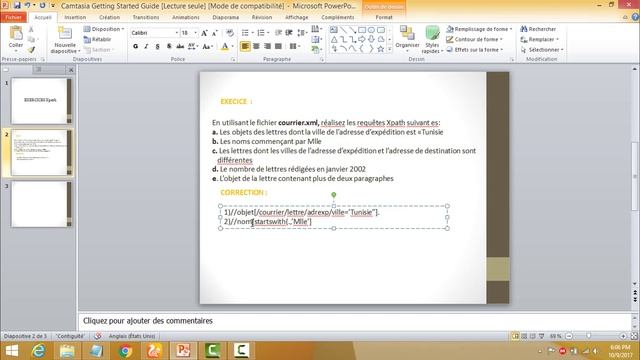Open the Format drawing tools tab

click(x=384, y=17)
